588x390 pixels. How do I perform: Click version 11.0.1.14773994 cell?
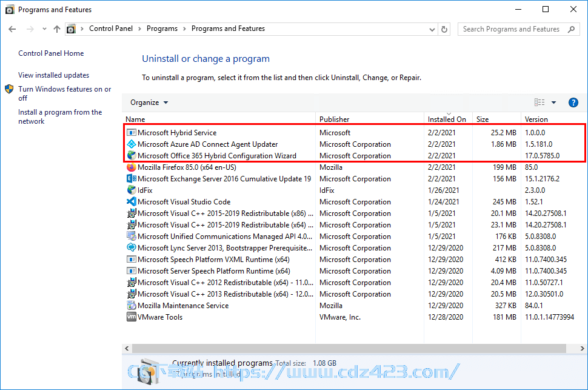coord(549,317)
